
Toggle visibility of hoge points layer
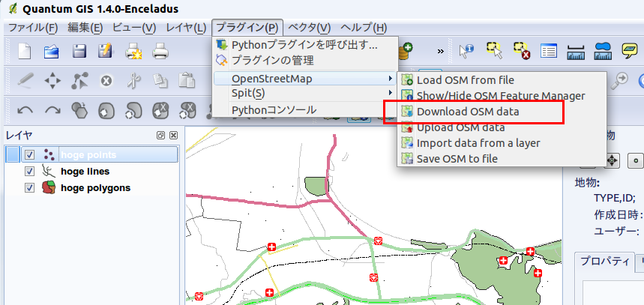[x=29, y=155]
